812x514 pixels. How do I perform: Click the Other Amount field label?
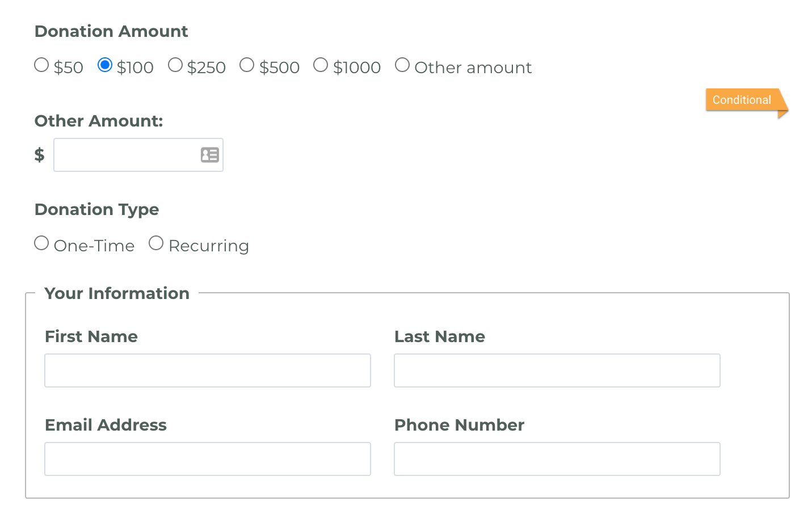click(99, 121)
